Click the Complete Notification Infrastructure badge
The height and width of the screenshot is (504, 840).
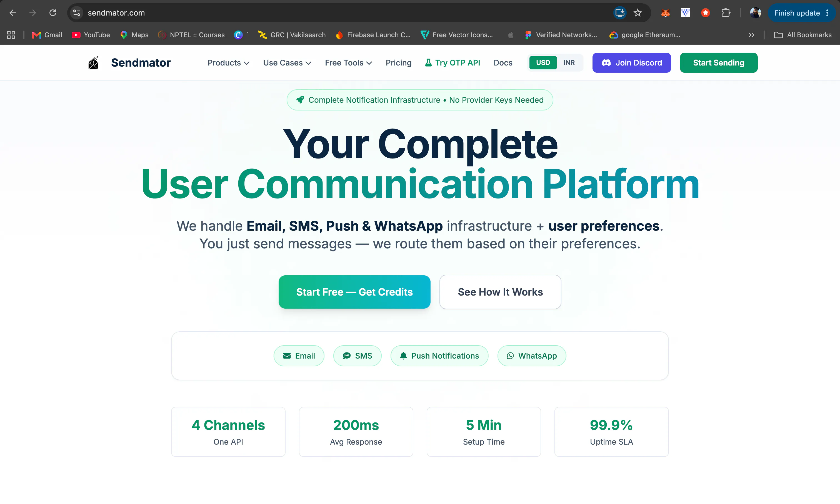[420, 100]
